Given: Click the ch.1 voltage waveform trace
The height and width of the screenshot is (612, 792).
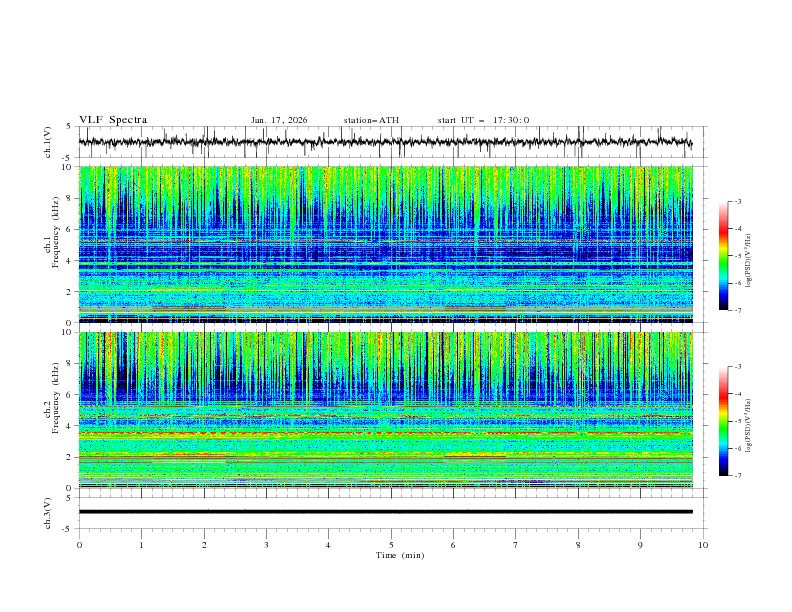Looking at the screenshot, I should [x=385, y=142].
